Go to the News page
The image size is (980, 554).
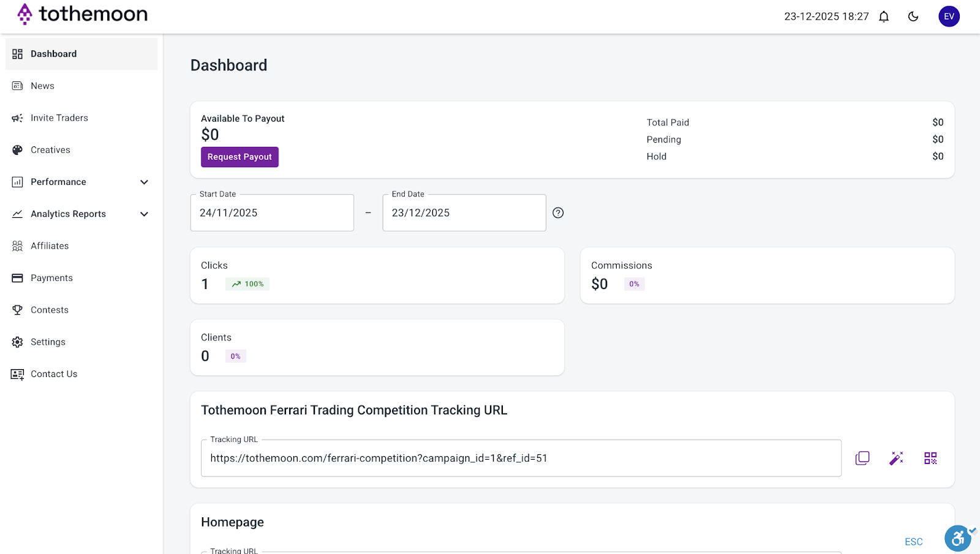coord(81,86)
